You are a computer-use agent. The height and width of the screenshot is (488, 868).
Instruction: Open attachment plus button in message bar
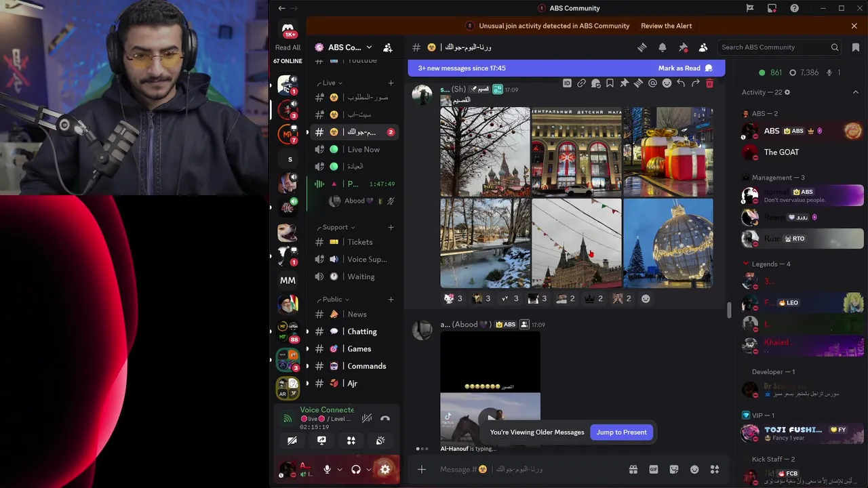[422, 469]
